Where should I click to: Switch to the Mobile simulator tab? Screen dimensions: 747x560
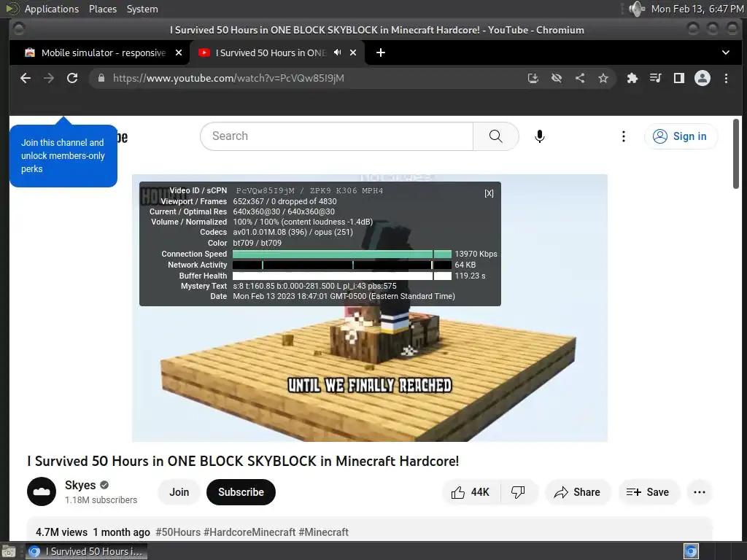pyautogui.click(x=99, y=52)
